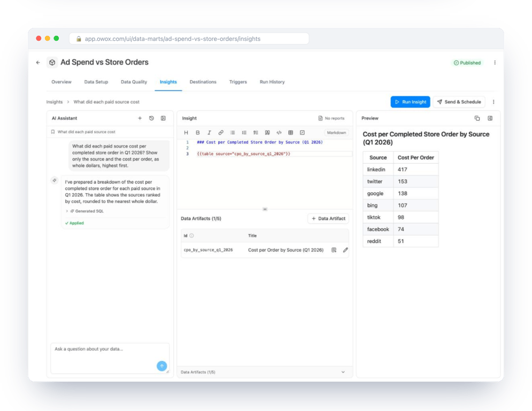The image size is (532, 411).
Task: Go back using the arrow beside Ad Spend title
Action: (38, 63)
